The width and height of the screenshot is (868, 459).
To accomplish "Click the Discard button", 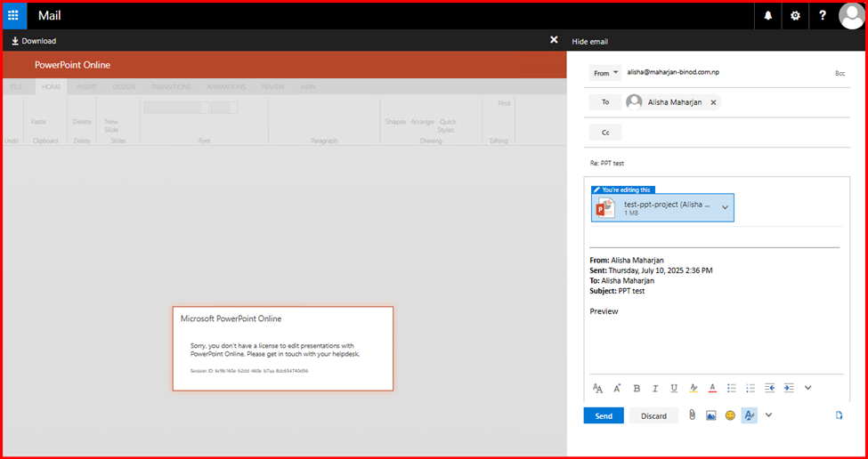I will click(653, 415).
